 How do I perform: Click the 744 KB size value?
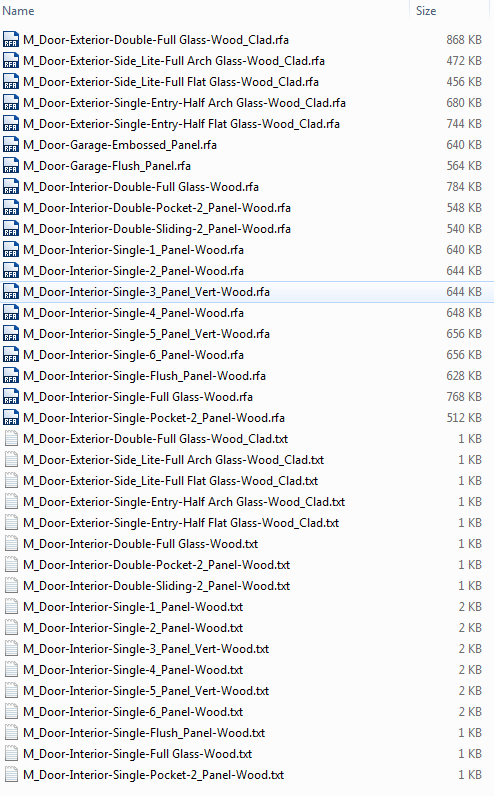click(x=464, y=124)
